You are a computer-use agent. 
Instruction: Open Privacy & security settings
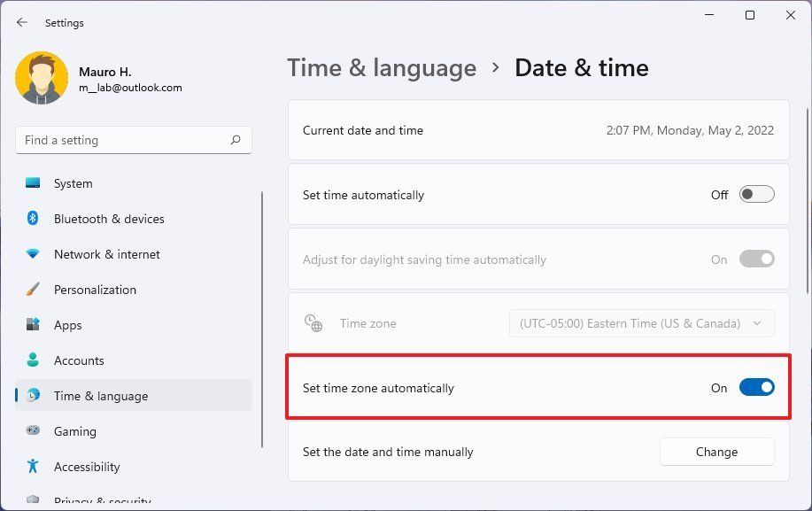[33, 500]
